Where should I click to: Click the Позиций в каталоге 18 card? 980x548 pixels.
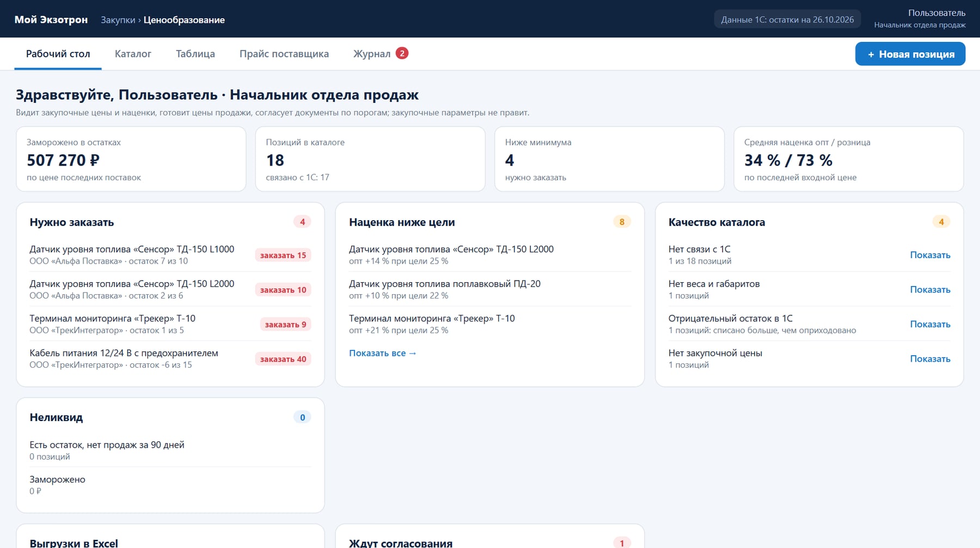370,159
